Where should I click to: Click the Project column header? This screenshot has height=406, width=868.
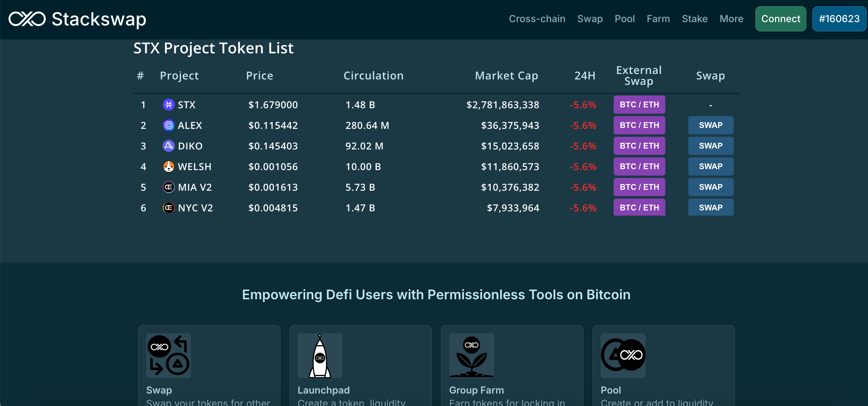179,75
